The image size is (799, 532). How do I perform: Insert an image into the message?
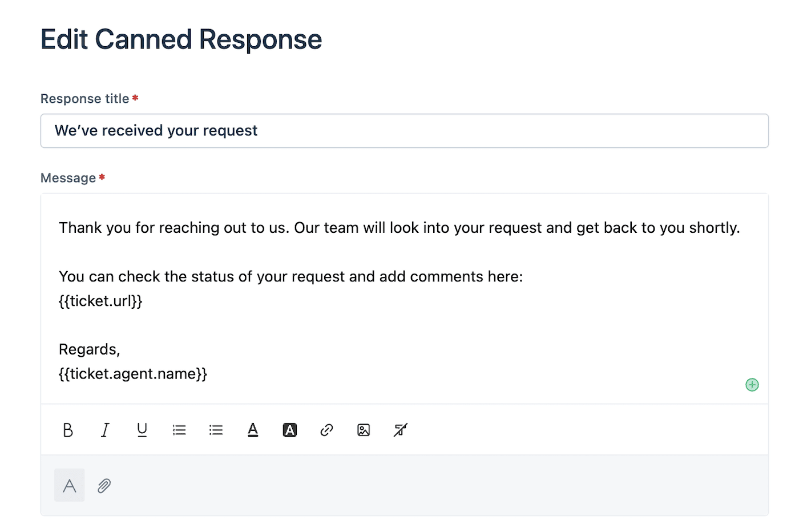click(x=364, y=430)
